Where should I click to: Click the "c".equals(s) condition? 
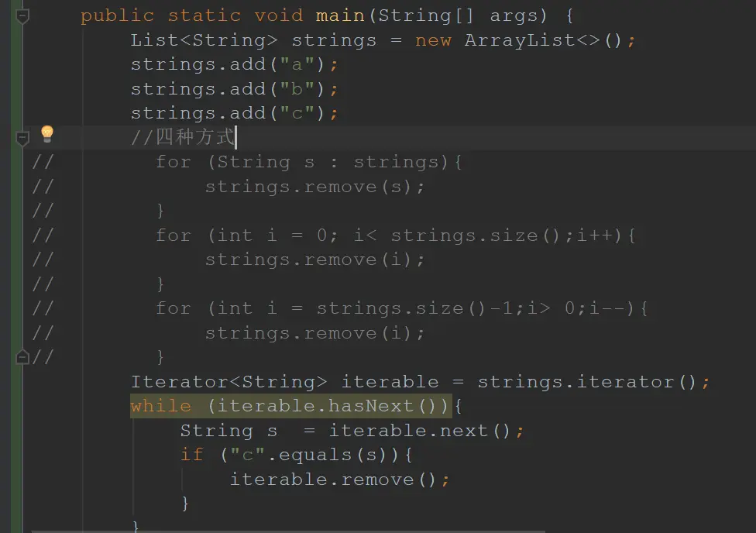pyautogui.click(x=308, y=455)
